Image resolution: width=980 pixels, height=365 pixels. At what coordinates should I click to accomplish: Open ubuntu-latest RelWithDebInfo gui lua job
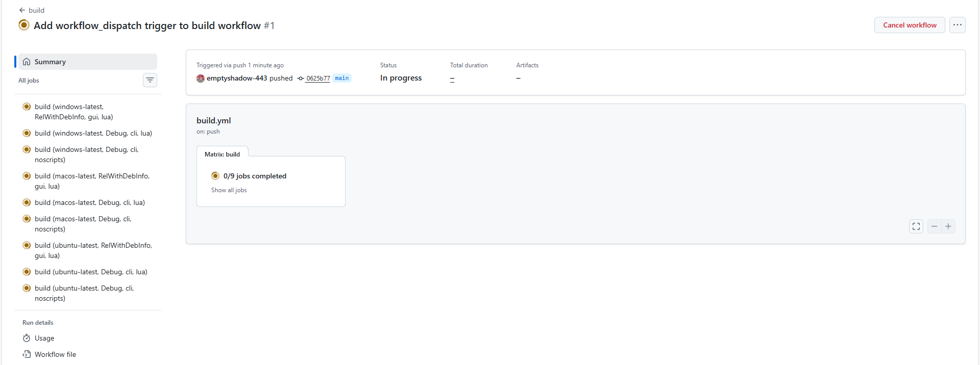click(x=93, y=250)
